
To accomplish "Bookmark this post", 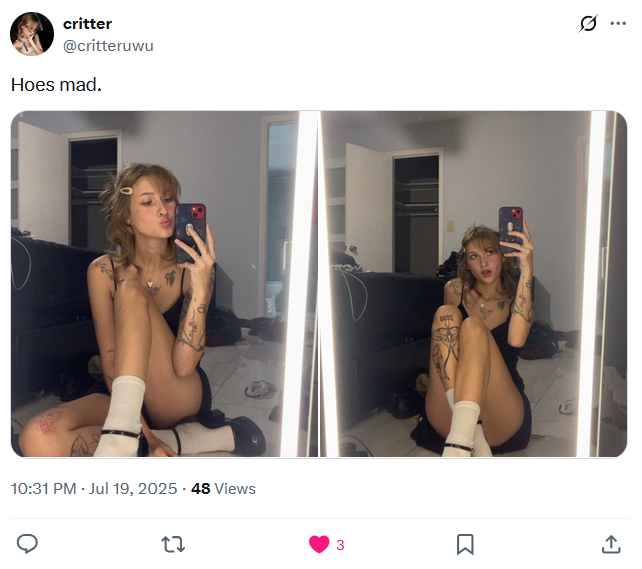I will [465, 544].
